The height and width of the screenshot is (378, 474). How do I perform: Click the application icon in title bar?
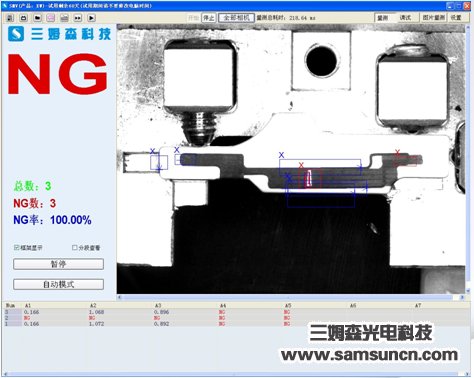(6, 6)
